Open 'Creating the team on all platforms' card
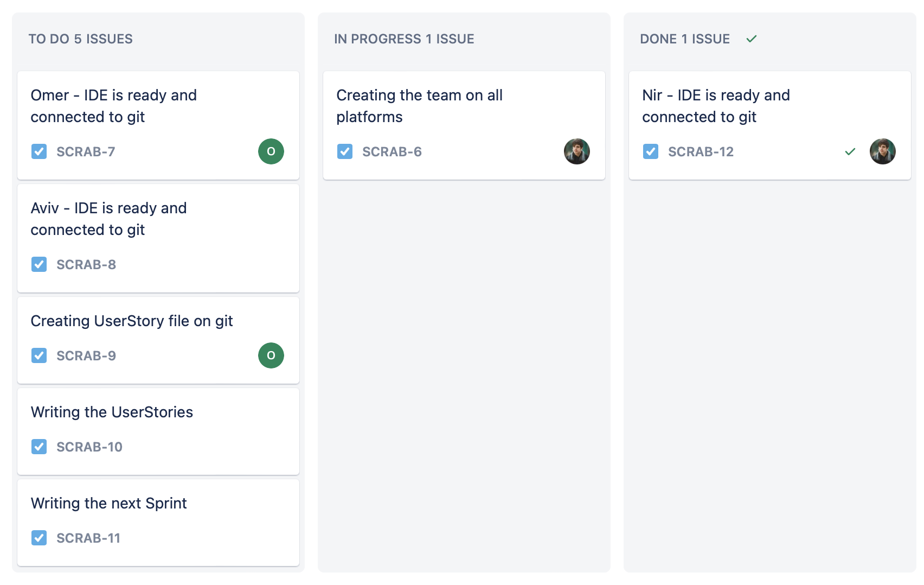The width and height of the screenshot is (924, 585). tap(419, 106)
